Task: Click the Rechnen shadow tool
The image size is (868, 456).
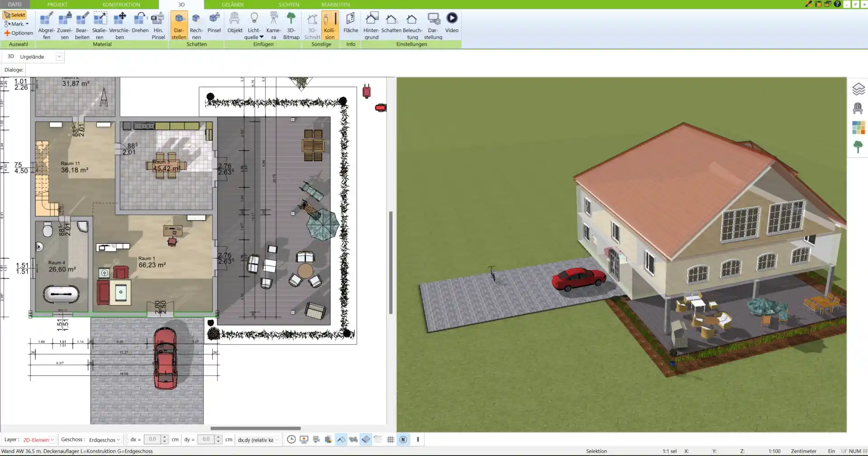Action: coord(196,26)
